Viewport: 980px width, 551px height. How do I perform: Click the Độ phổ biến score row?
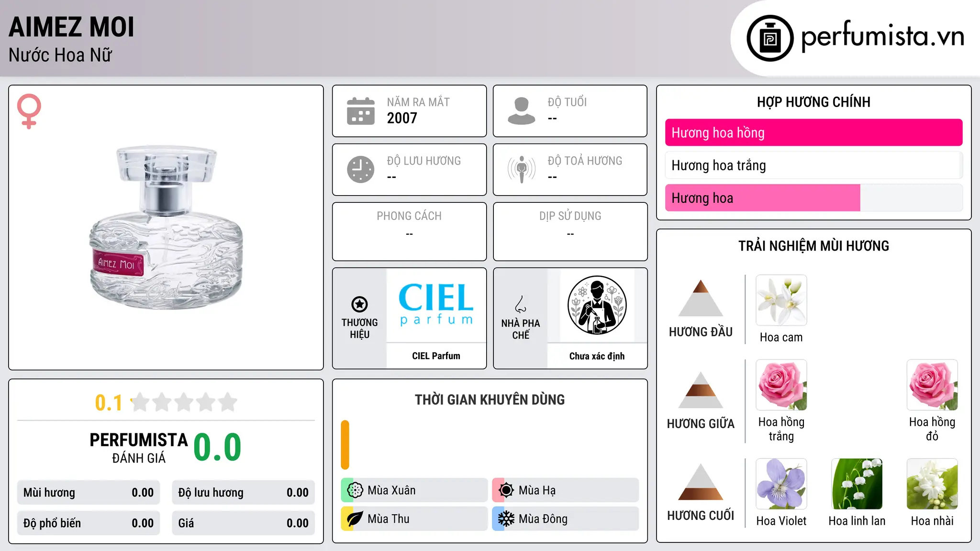pos(89,523)
